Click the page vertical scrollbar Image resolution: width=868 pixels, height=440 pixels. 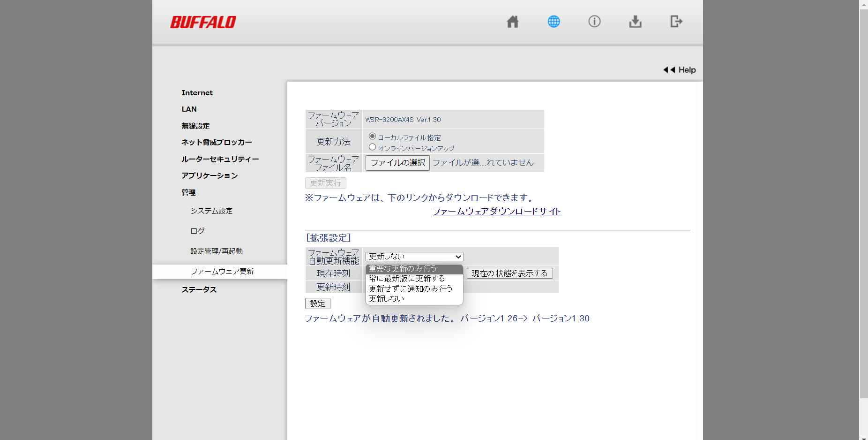point(863,202)
